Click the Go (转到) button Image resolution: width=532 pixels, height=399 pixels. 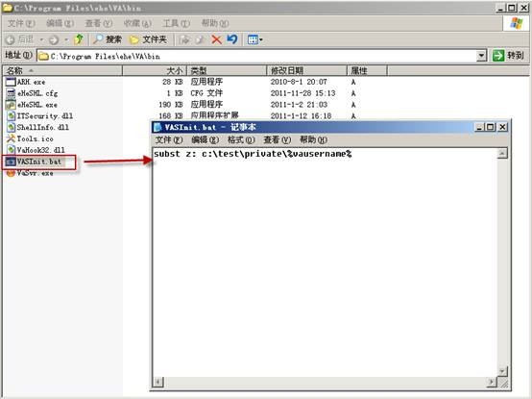[x=508, y=56]
